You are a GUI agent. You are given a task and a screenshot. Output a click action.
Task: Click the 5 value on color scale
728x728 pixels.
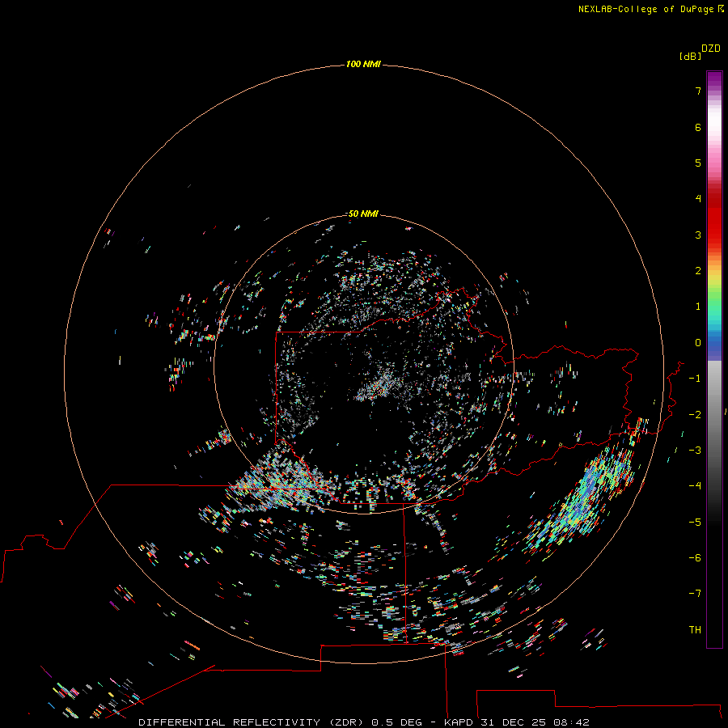pyautogui.click(x=698, y=163)
